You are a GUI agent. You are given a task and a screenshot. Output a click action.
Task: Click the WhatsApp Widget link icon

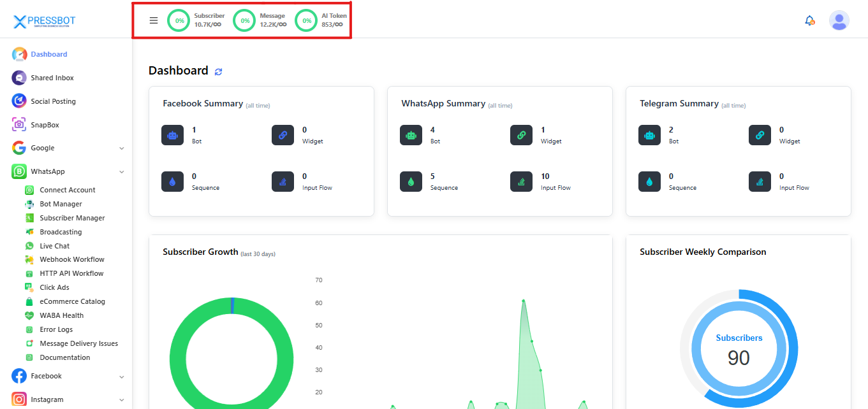pos(521,135)
